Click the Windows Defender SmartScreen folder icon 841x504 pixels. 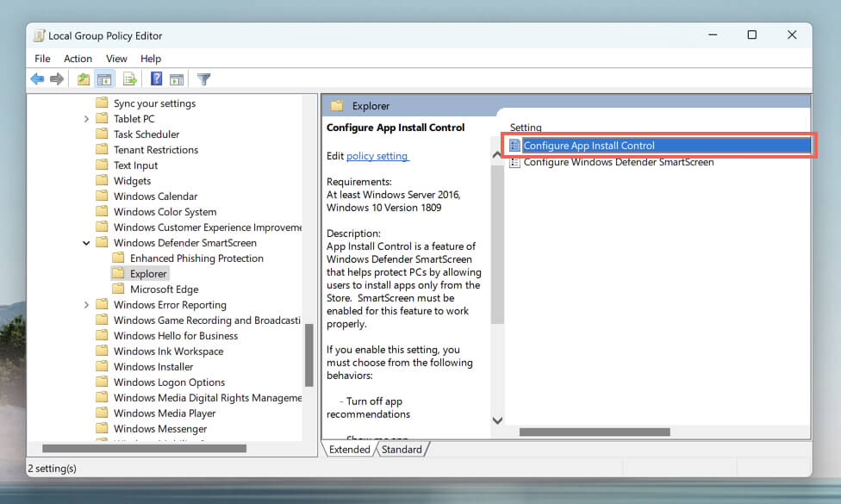pos(102,242)
